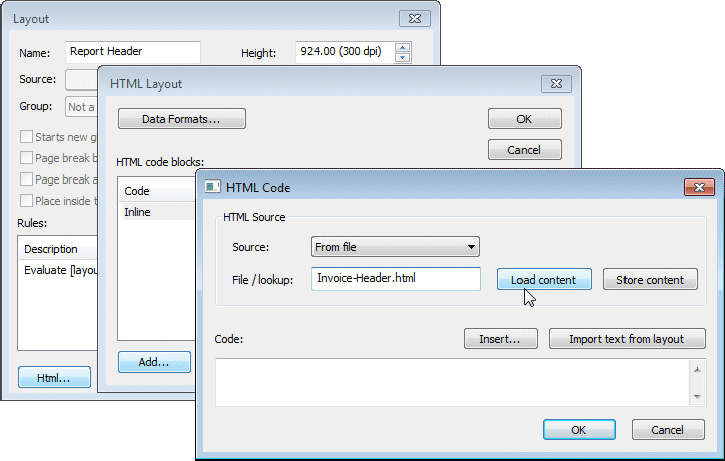Toggle the first Page break checkbox
Screen dimensions: 725x461
pyautogui.click(x=25, y=157)
